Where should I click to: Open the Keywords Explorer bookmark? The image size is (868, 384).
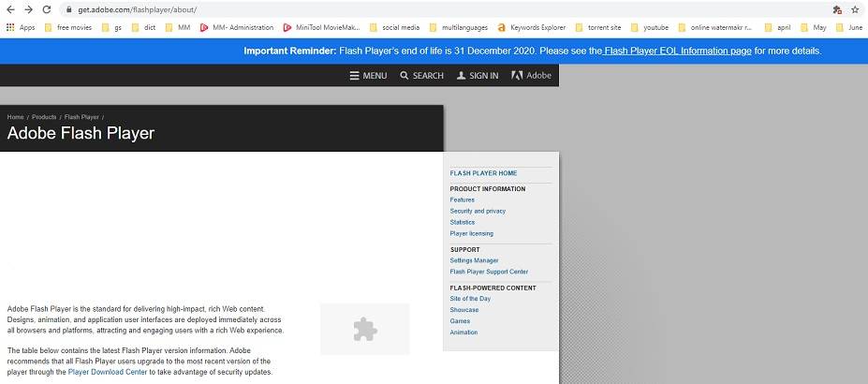click(531, 28)
